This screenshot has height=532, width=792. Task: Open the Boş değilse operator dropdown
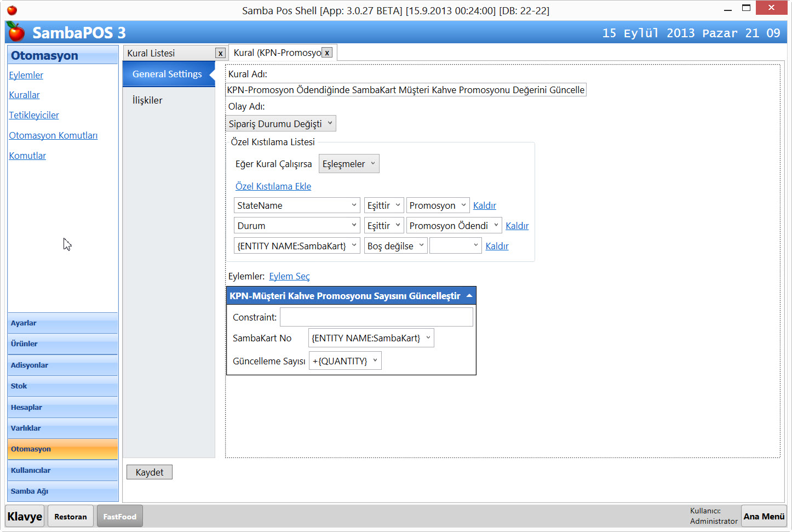tap(395, 246)
